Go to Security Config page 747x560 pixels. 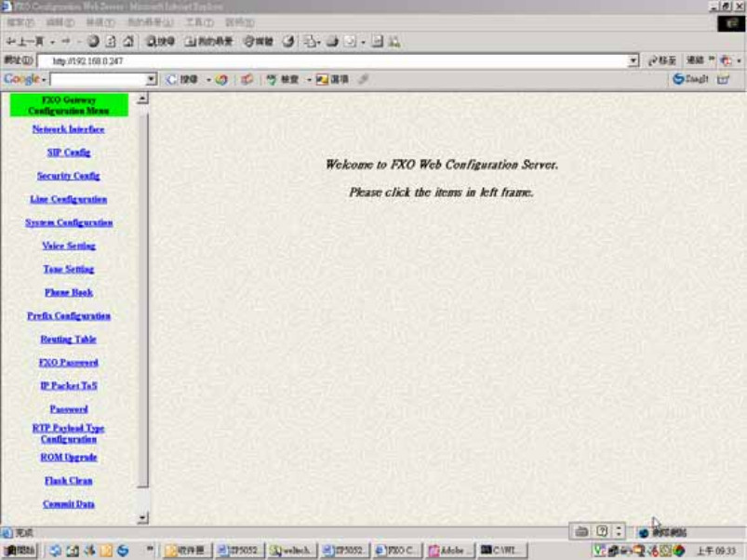click(69, 176)
